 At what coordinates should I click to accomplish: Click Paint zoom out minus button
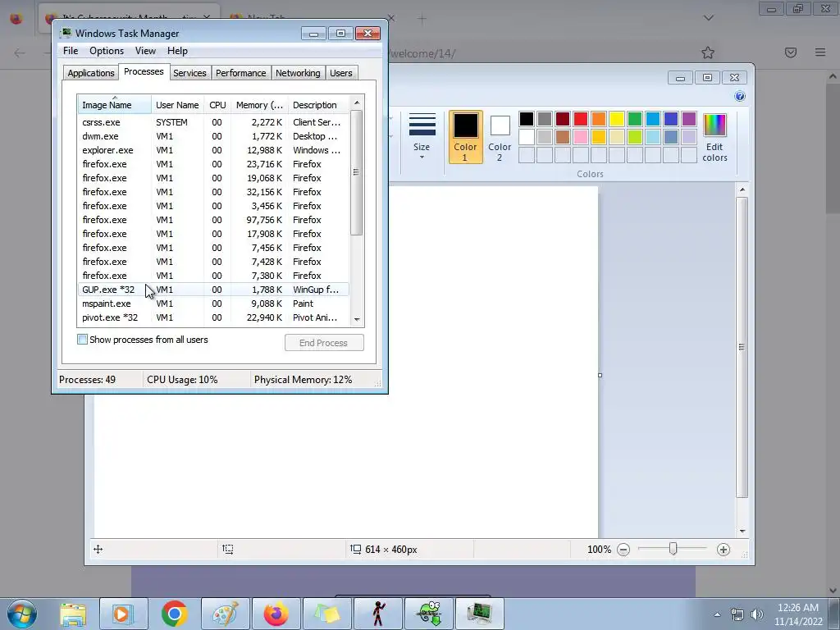point(623,550)
